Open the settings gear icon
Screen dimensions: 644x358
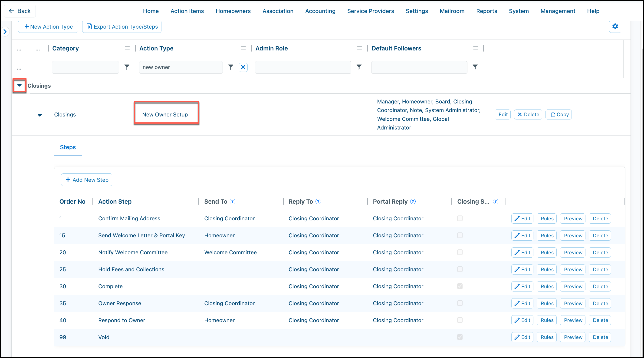coord(615,27)
